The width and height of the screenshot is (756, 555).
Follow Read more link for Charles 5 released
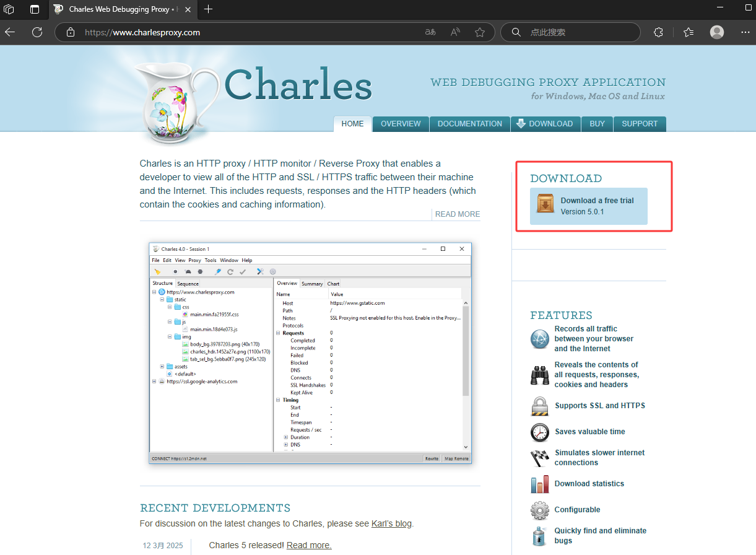309,545
